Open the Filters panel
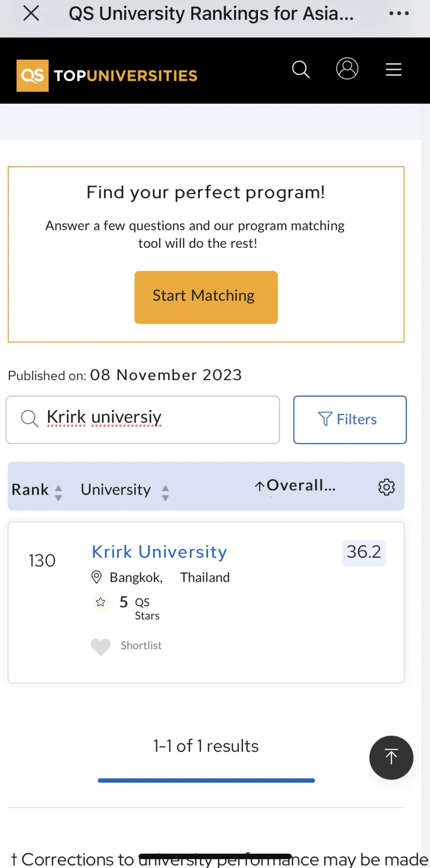 [x=350, y=419]
